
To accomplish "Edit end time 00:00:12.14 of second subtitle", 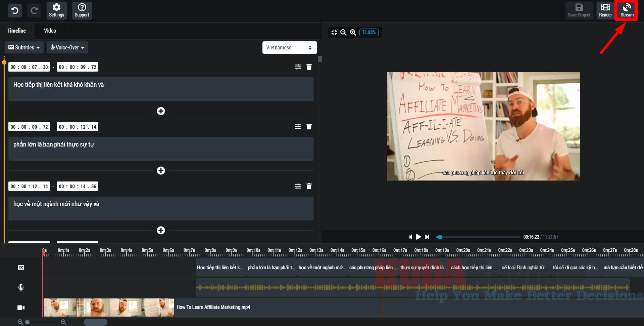I will click(x=78, y=127).
